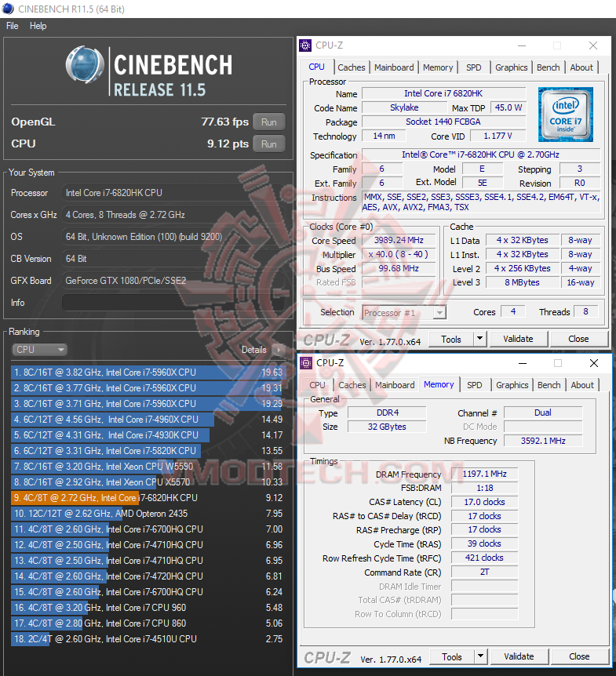Click the Specification field i7-6820HK @ 2.70GHz
The image size is (616, 676).
click(x=480, y=154)
